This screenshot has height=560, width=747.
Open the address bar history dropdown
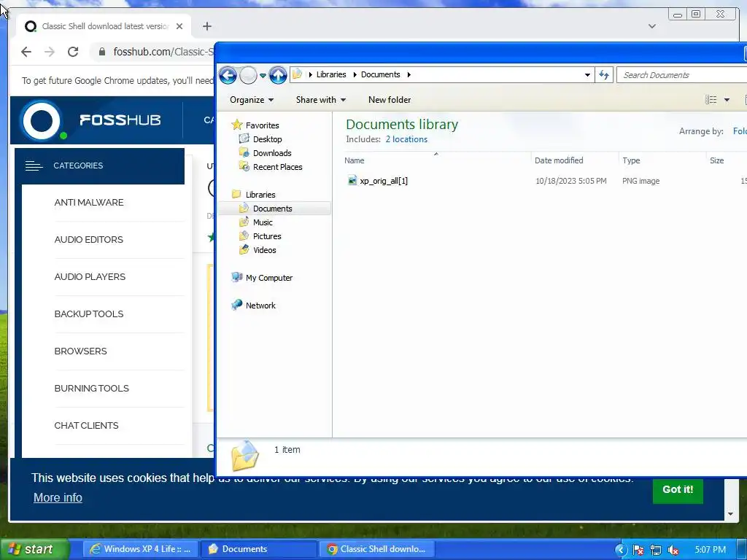(x=587, y=75)
